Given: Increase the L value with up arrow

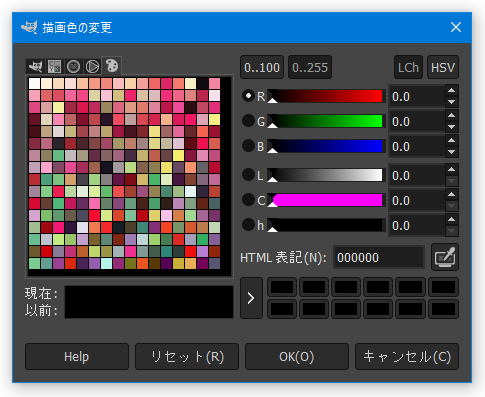Looking at the screenshot, I should point(452,169).
